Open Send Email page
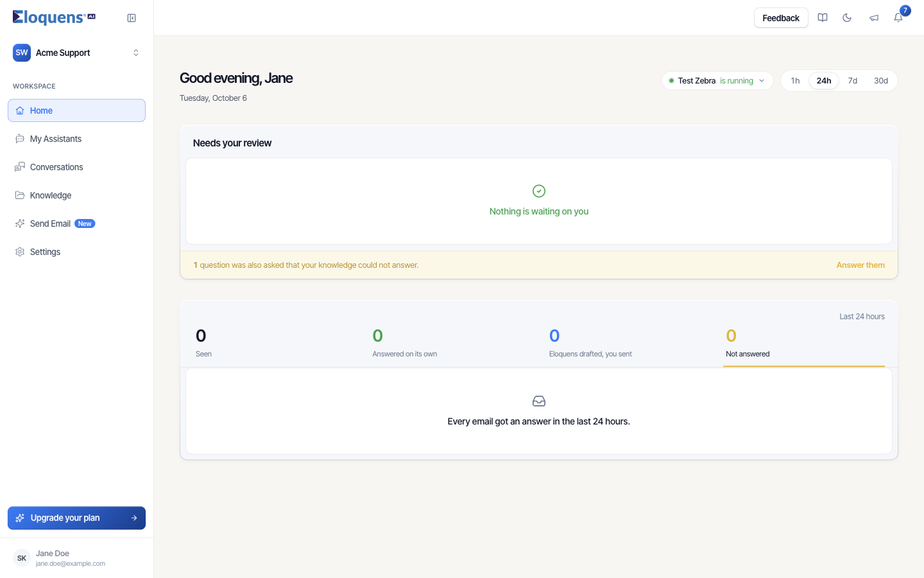The width and height of the screenshot is (924, 578). click(x=76, y=223)
